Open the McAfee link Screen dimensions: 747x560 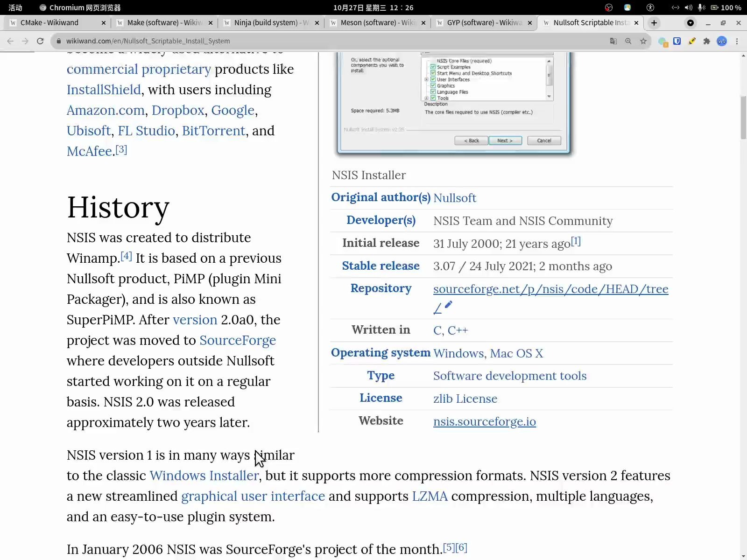89,151
